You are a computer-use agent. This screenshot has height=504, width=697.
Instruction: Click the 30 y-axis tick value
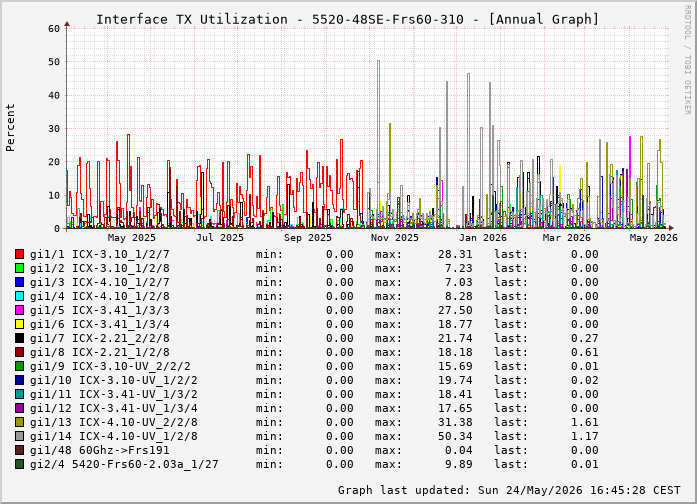coord(54,128)
